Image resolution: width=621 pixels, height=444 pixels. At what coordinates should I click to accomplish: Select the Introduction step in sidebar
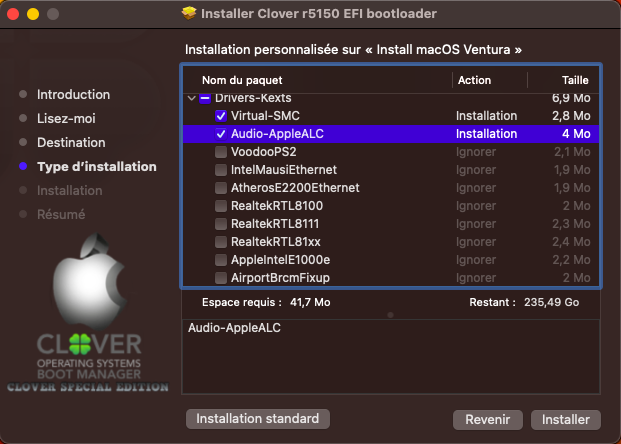coord(73,95)
